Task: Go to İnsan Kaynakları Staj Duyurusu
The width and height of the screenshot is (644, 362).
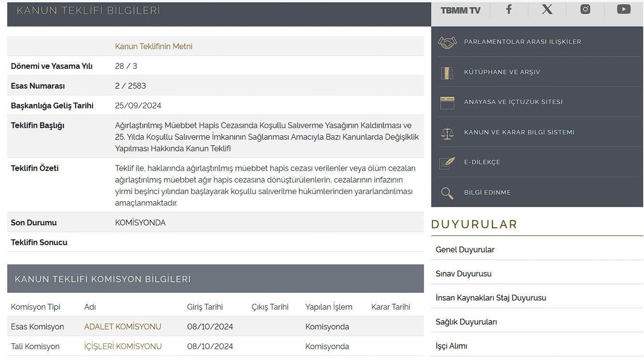Action: (491, 298)
